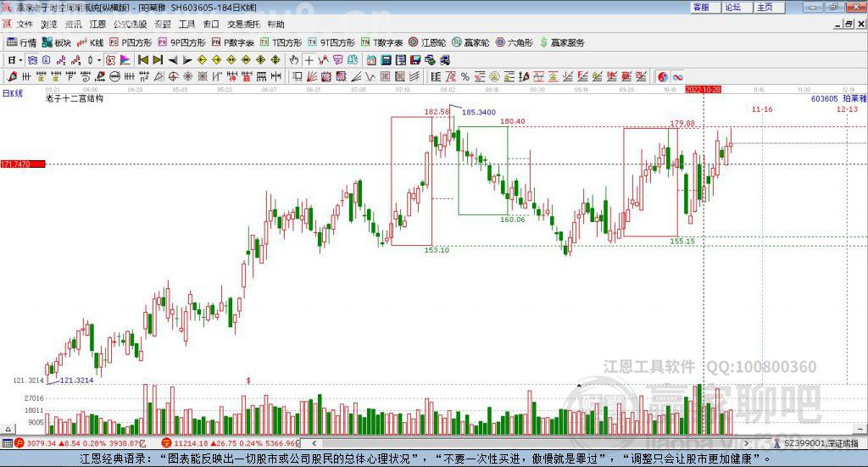Image resolution: width=868 pixels, height=467 pixels.
Task: Jump to first bar green arrow
Action: [x=142, y=60]
